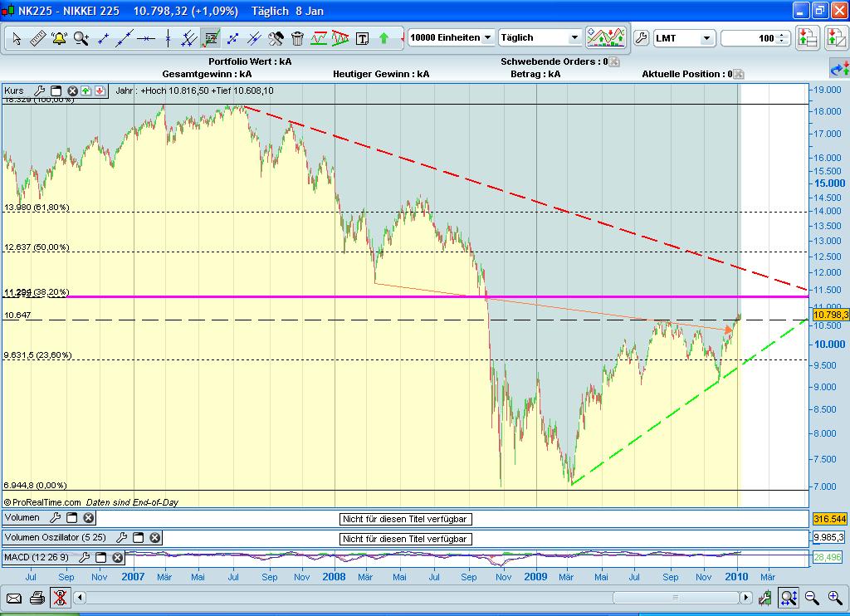Click left arrow of horizontal scrollbar
Viewport: 850px width, 616px height.
[80, 598]
